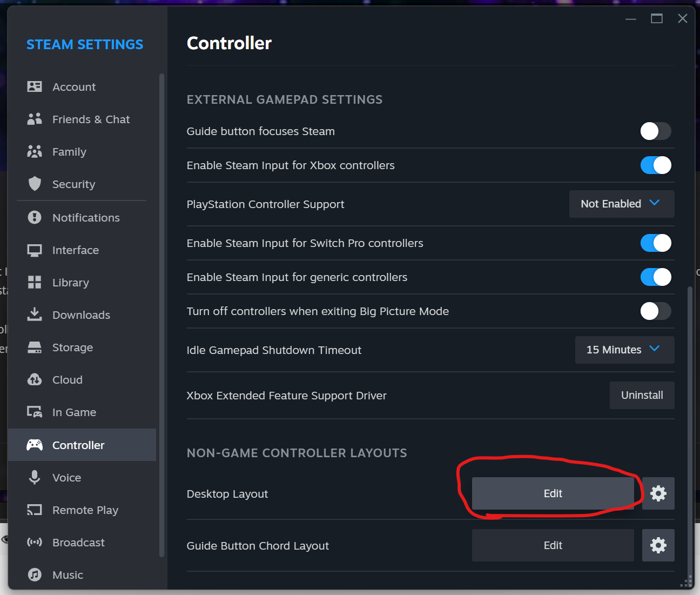Go to Friends & Chat settings
The height and width of the screenshot is (595, 700).
pyautogui.click(x=82, y=119)
